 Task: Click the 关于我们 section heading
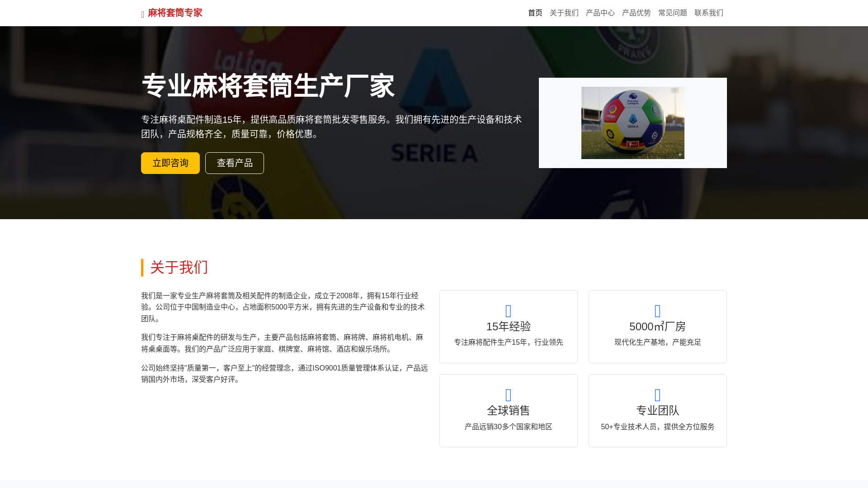tap(179, 267)
